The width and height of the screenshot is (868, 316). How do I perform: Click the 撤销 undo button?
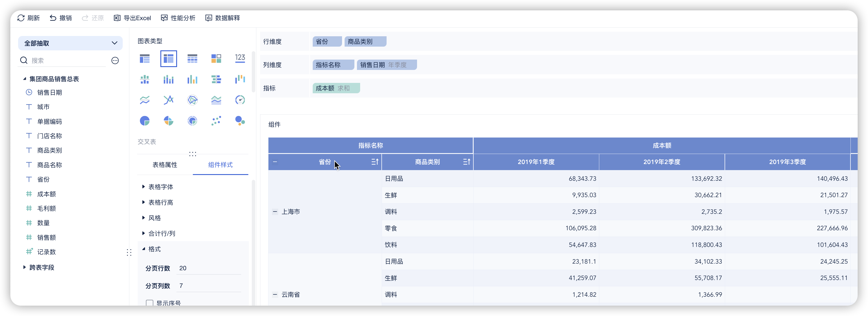[x=61, y=18]
